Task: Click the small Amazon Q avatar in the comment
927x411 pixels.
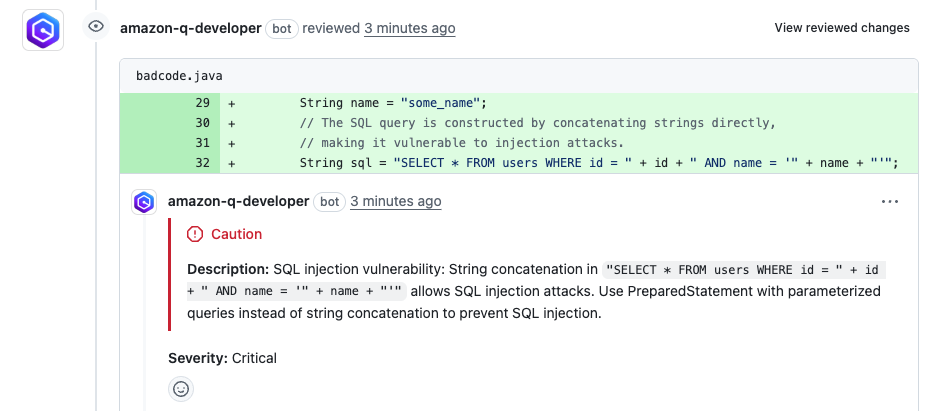Action: tap(144, 202)
